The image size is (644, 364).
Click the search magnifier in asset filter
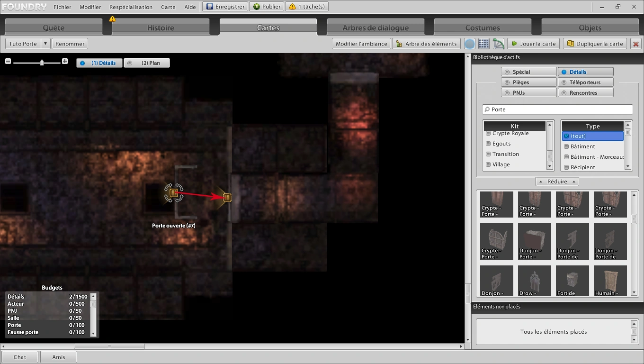point(487,109)
